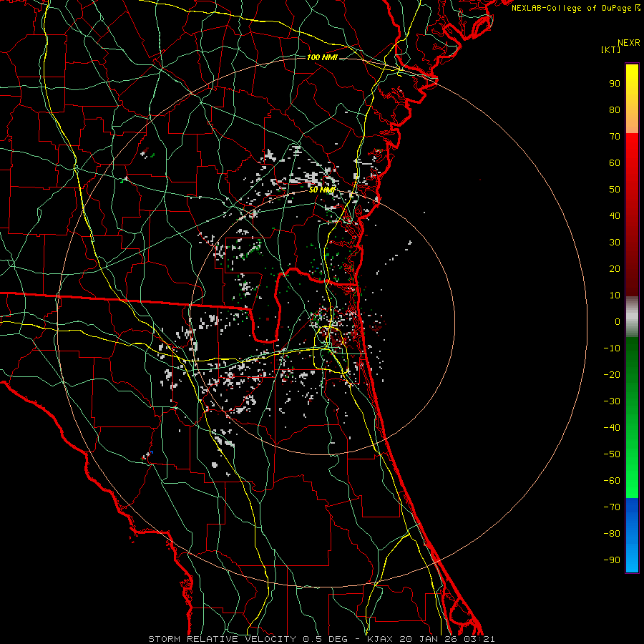Viewport: 644px width, 644px height.
Task: Click the 40 tick label on the velocity scale
Action: (614, 216)
